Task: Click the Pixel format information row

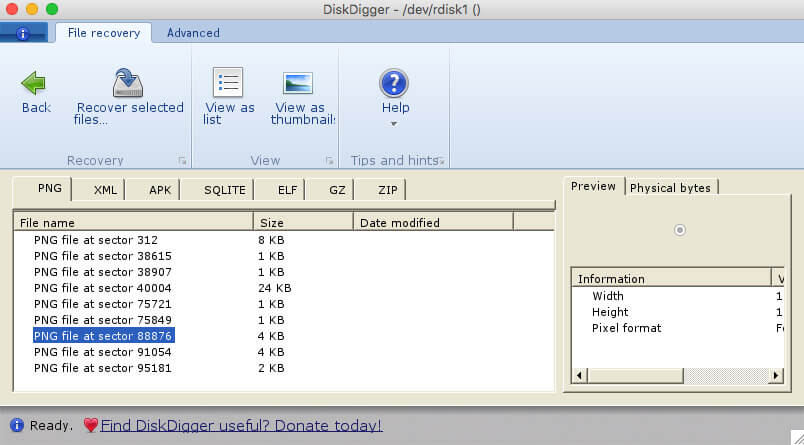Action: tap(677, 328)
